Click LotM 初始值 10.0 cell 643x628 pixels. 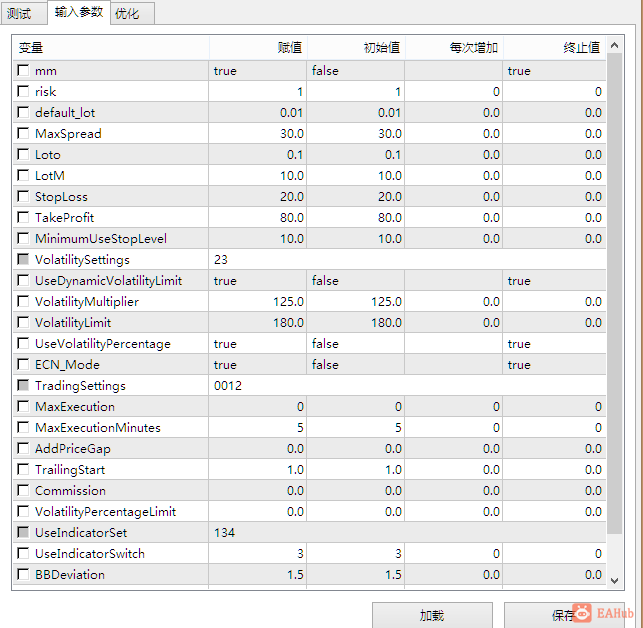pyautogui.click(x=356, y=176)
